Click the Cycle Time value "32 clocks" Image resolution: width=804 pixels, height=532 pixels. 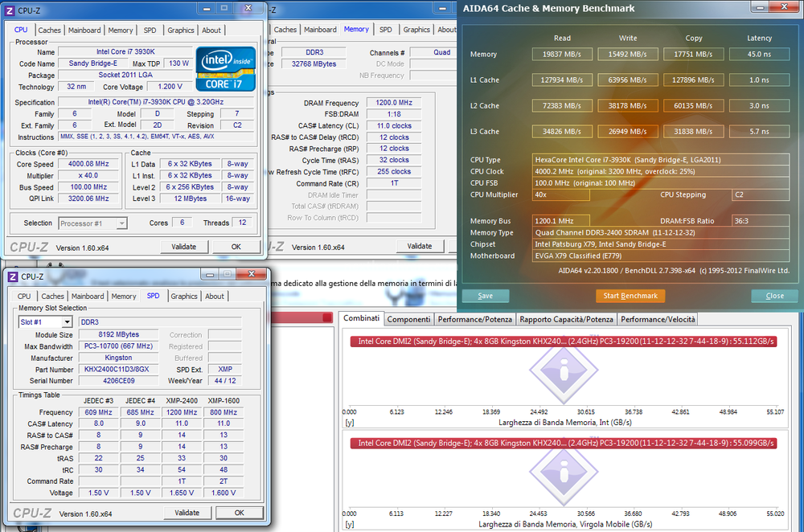coord(394,160)
